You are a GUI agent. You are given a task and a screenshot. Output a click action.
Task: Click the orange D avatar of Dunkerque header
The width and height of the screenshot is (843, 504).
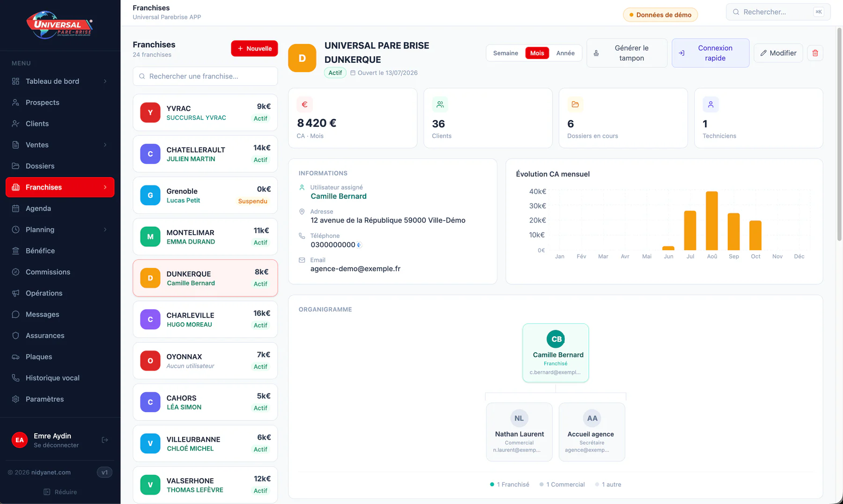click(x=302, y=58)
